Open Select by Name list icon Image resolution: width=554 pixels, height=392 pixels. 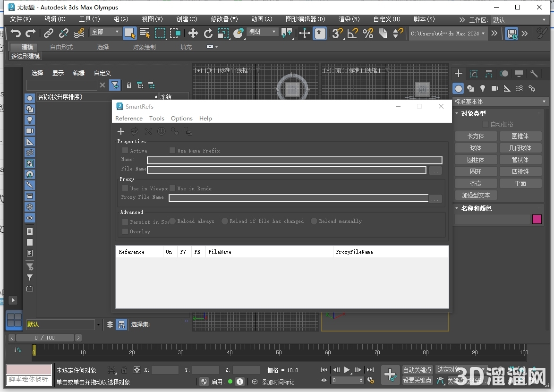click(145, 33)
